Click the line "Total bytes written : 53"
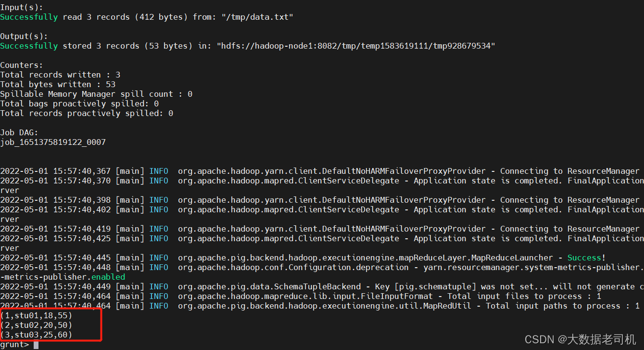 point(58,84)
